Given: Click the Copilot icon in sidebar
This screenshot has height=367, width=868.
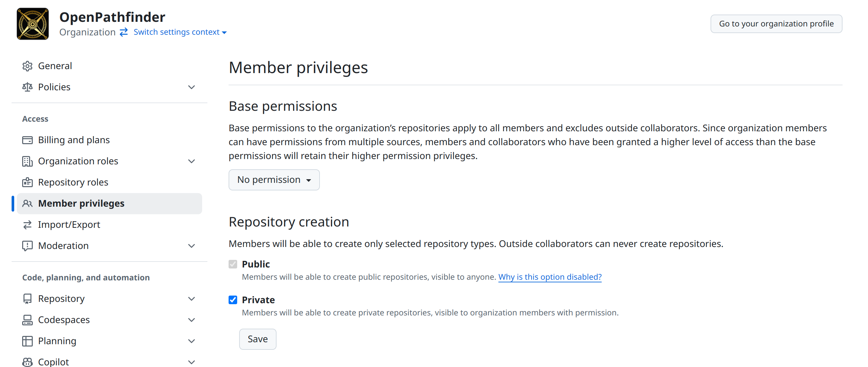Looking at the screenshot, I should 27,361.
